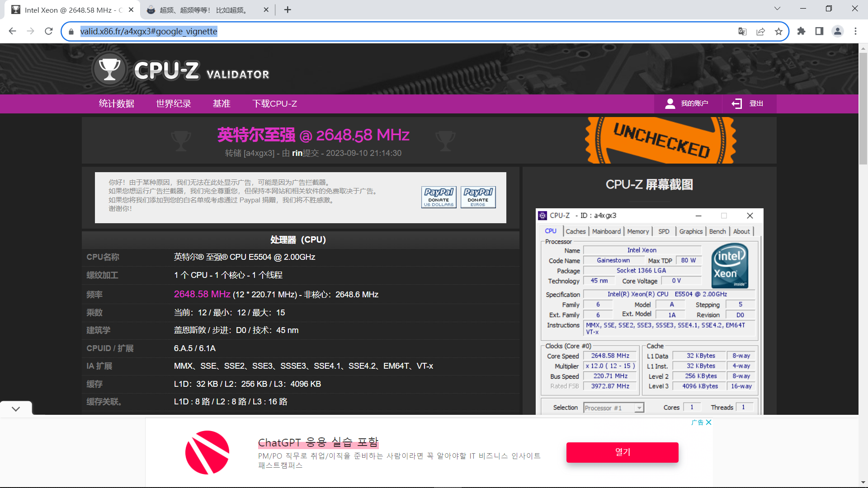Close the second browser tab
The image size is (868, 488).
coord(266,9)
